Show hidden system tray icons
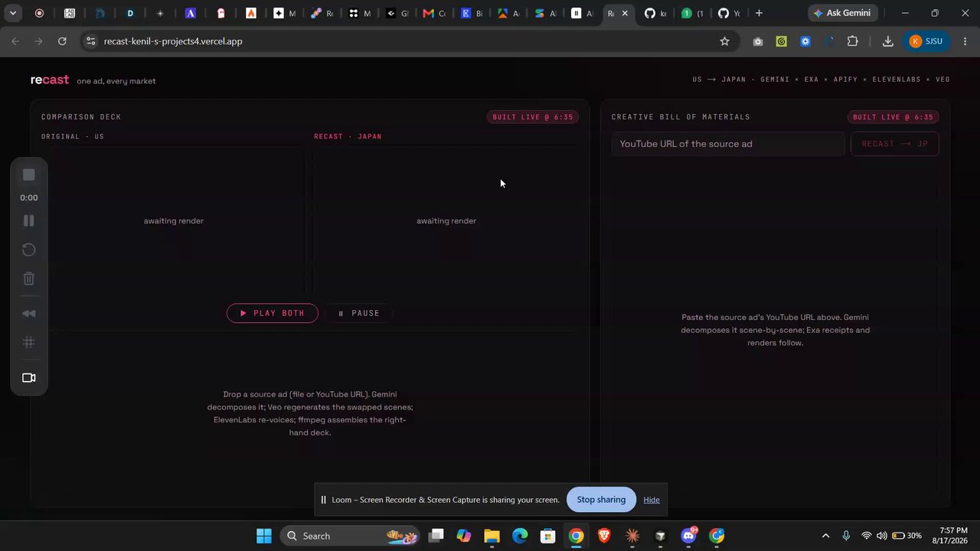Screen dimensions: 980x551 pyautogui.click(x=825, y=536)
